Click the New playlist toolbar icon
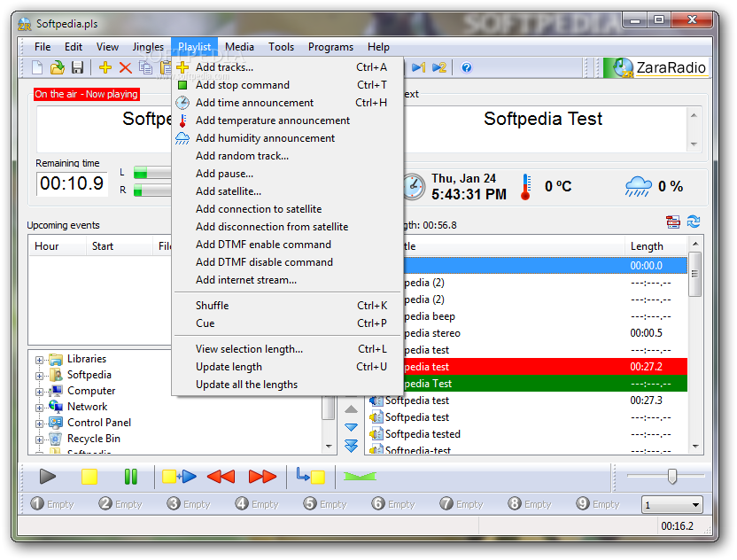Screen dimensions: 737x560 37,67
